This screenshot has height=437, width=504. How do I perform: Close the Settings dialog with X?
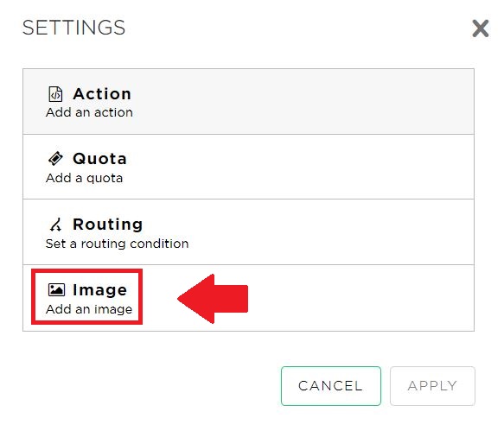480,28
